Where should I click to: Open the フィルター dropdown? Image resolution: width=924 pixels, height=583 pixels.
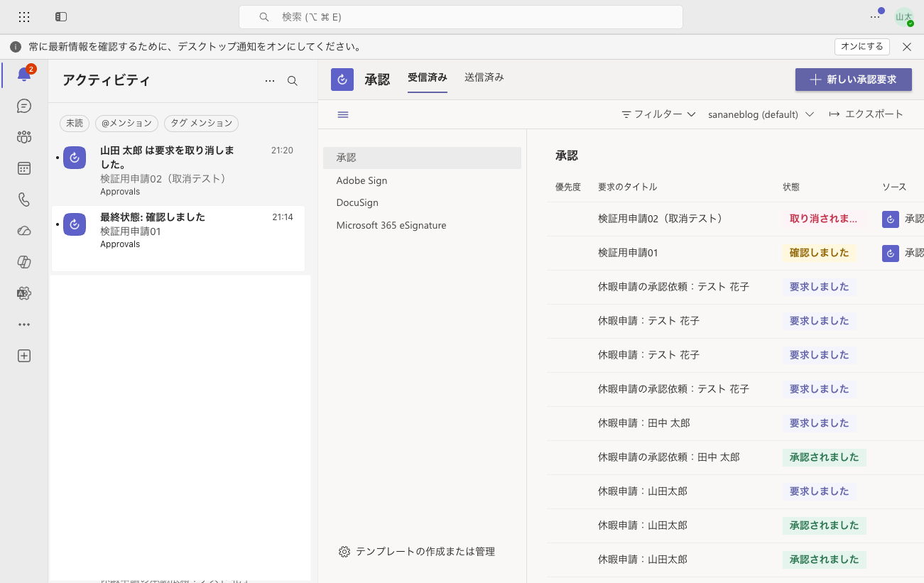pyautogui.click(x=658, y=114)
